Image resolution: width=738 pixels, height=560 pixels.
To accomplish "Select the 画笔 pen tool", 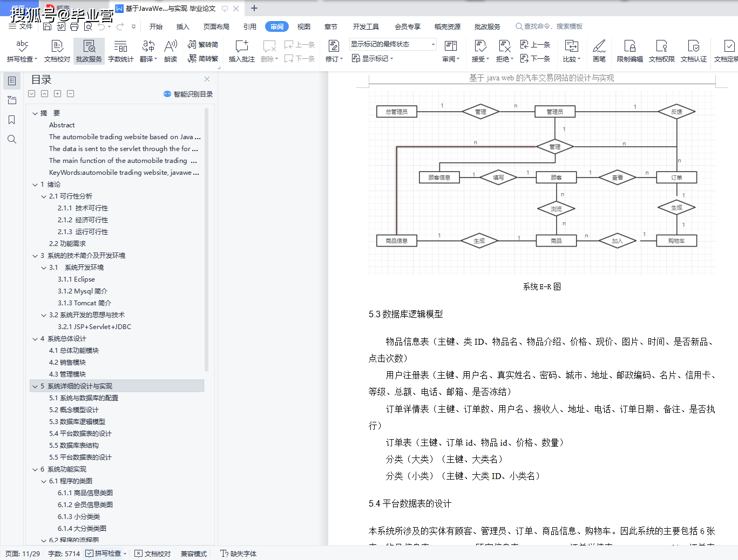I will coord(599,51).
